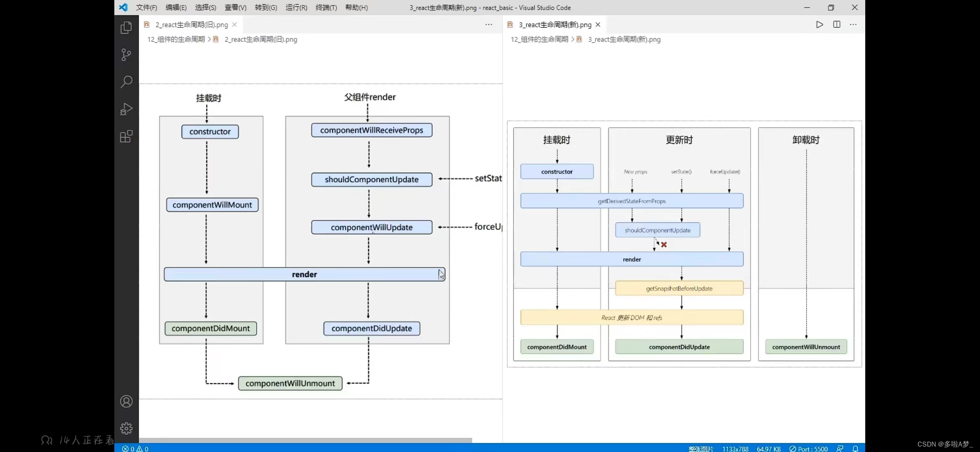Click componentWillReceiveProps box in old diagram
Screen dimensions: 980x452
[371, 130]
